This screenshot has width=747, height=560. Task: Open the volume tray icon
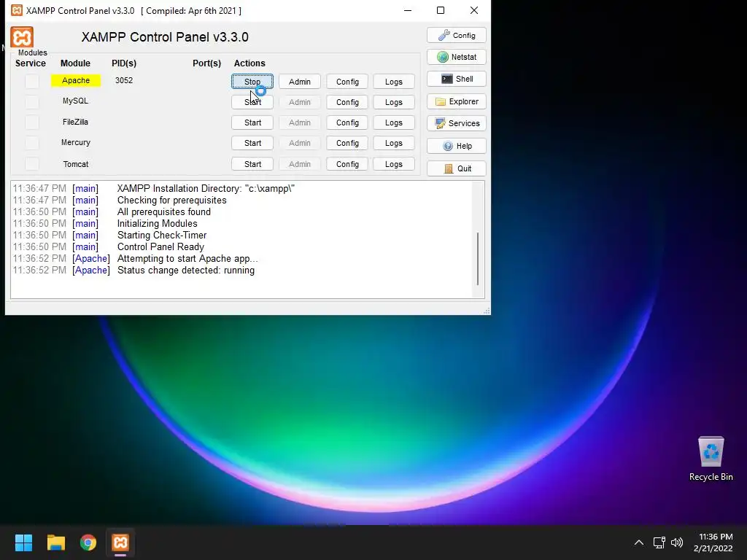pyautogui.click(x=677, y=542)
